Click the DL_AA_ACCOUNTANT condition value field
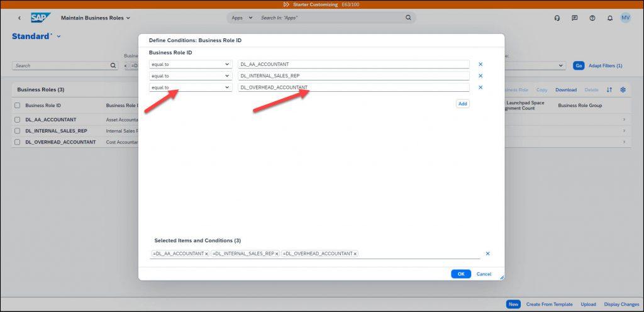 pyautogui.click(x=353, y=64)
